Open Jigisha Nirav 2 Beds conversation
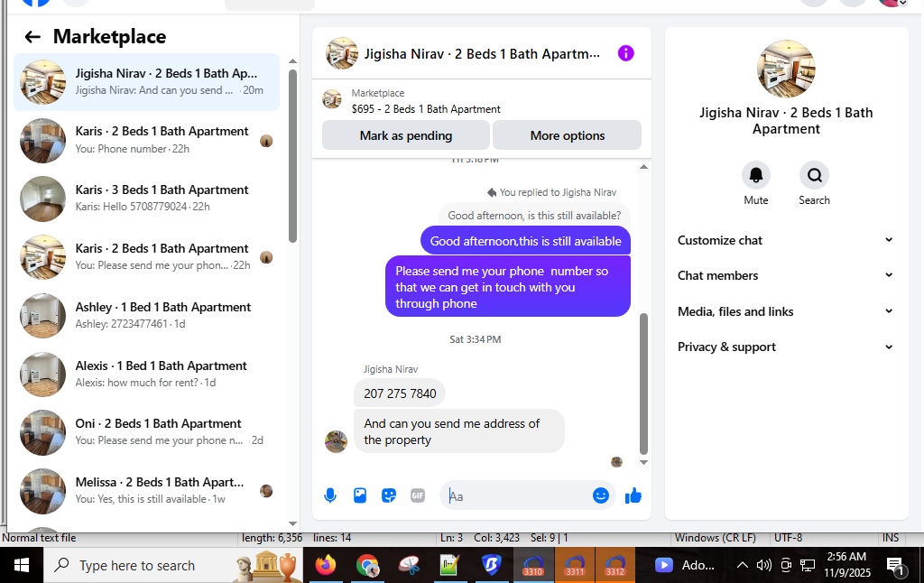The height and width of the screenshot is (583, 924). [147, 82]
